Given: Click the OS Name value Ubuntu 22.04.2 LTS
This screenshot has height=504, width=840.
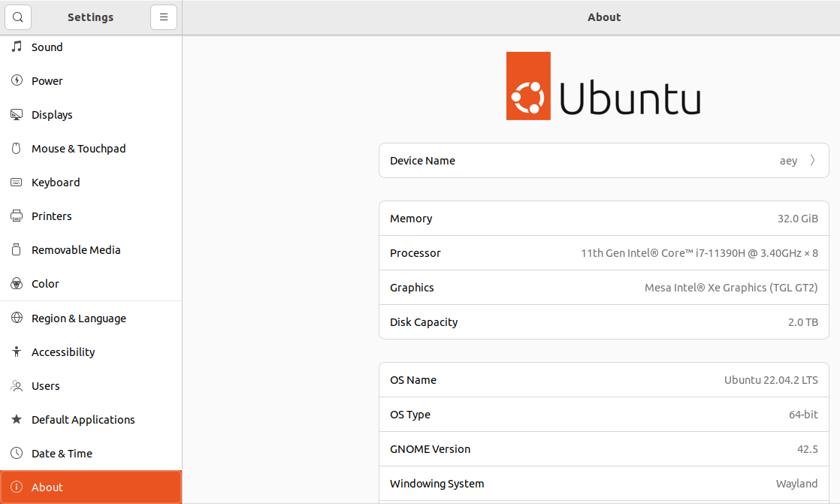Looking at the screenshot, I should point(771,380).
